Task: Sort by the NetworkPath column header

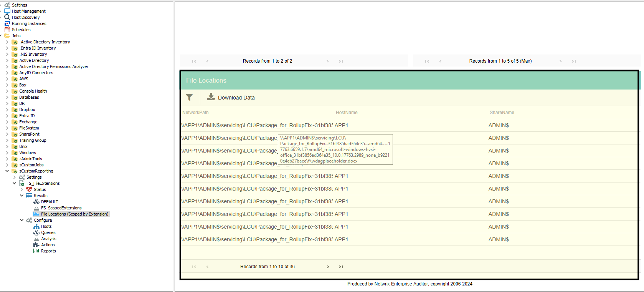Action: point(195,113)
